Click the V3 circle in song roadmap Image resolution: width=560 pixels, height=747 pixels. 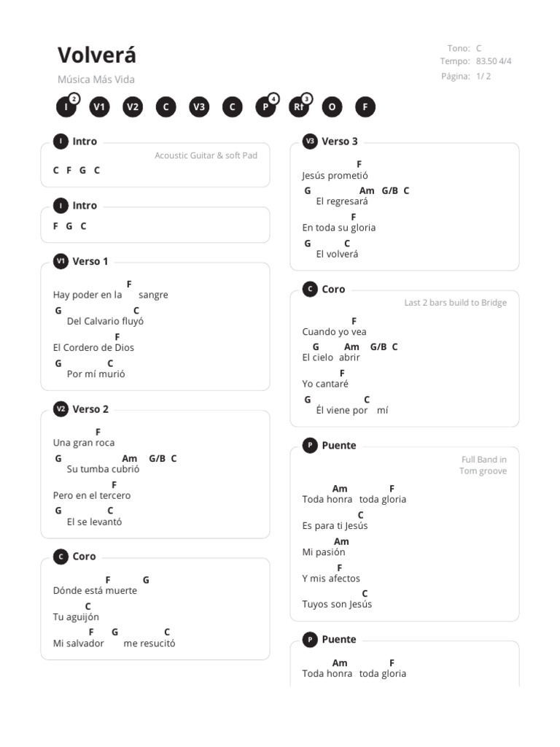(x=199, y=107)
